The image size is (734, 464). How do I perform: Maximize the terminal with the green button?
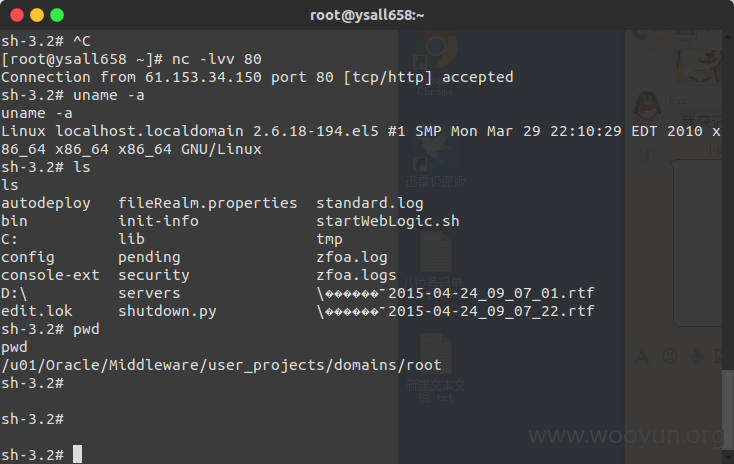[57, 15]
